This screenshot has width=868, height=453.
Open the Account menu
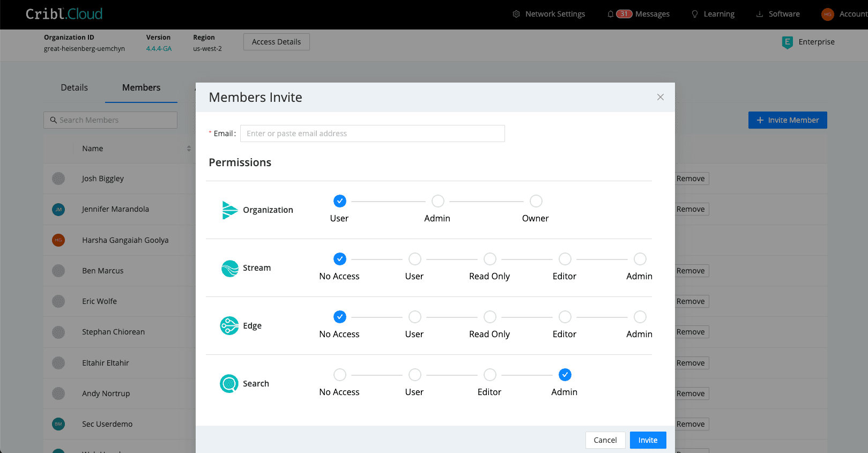[844, 14]
